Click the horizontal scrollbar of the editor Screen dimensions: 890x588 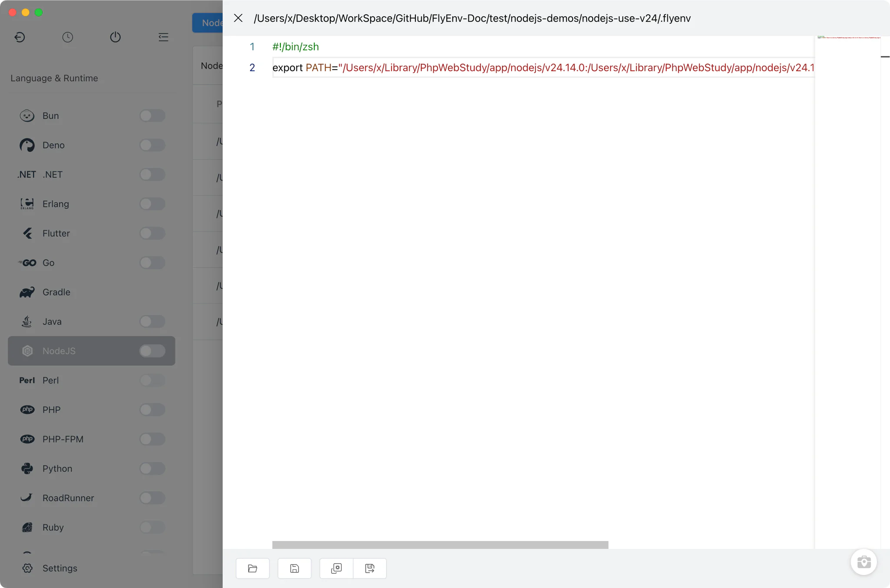click(440, 545)
